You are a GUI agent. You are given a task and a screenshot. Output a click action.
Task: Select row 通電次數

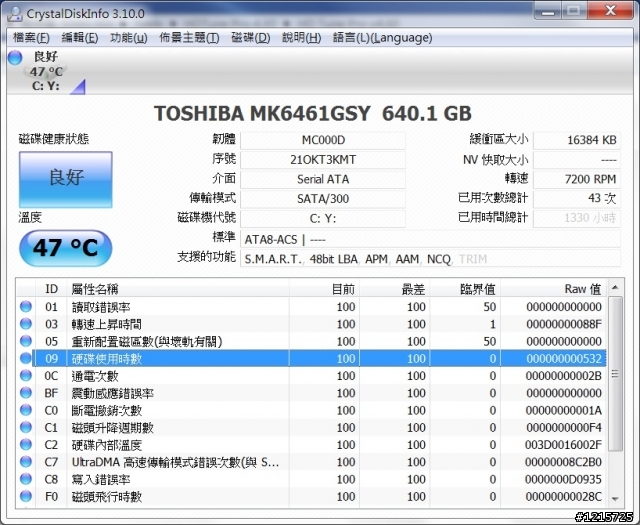pos(311,376)
